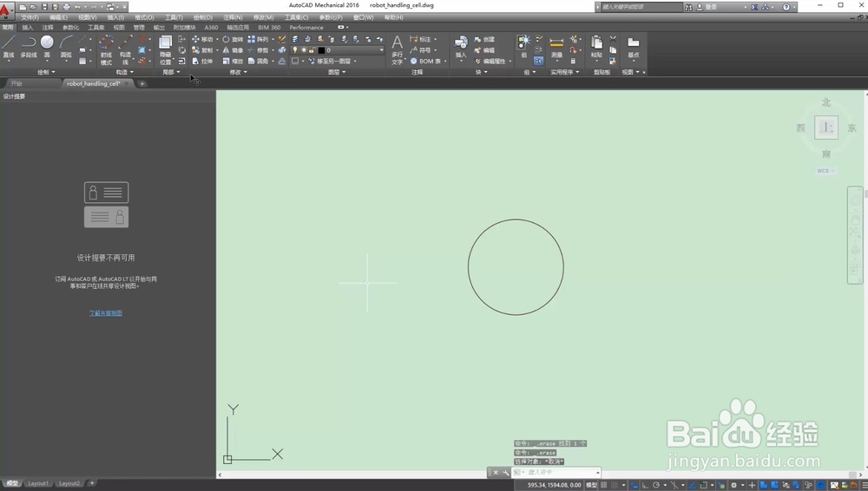Expand the 绘制 panel dropdown

pyautogui.click(x=47, y=72)
